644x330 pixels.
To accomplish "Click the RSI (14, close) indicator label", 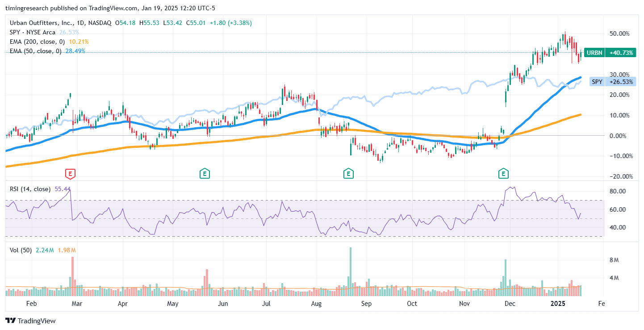I will (x=30, y=189).
